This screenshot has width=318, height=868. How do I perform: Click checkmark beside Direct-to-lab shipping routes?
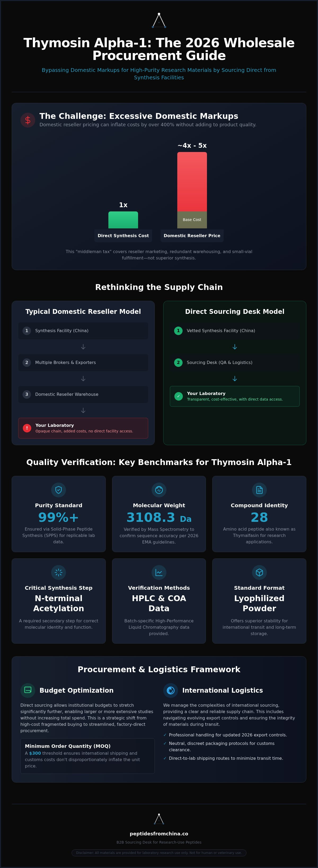click(165, 758)
